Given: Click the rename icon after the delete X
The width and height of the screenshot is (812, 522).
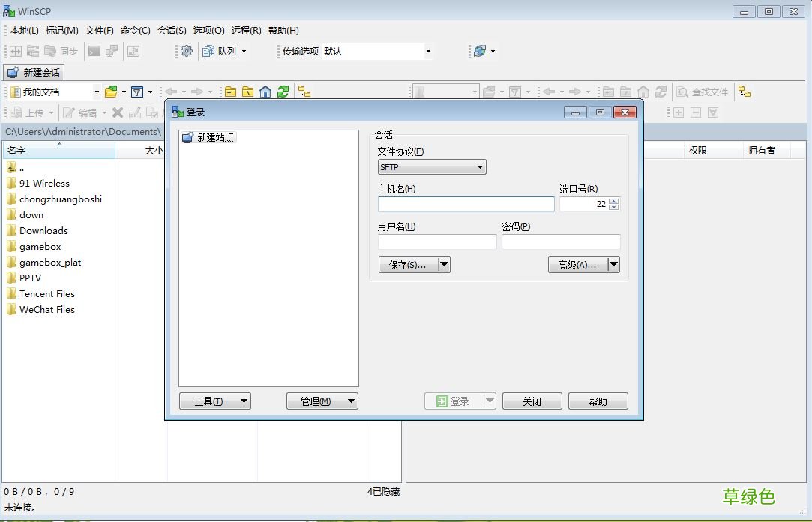Looking at the screenshot, I should coord(135,112).
